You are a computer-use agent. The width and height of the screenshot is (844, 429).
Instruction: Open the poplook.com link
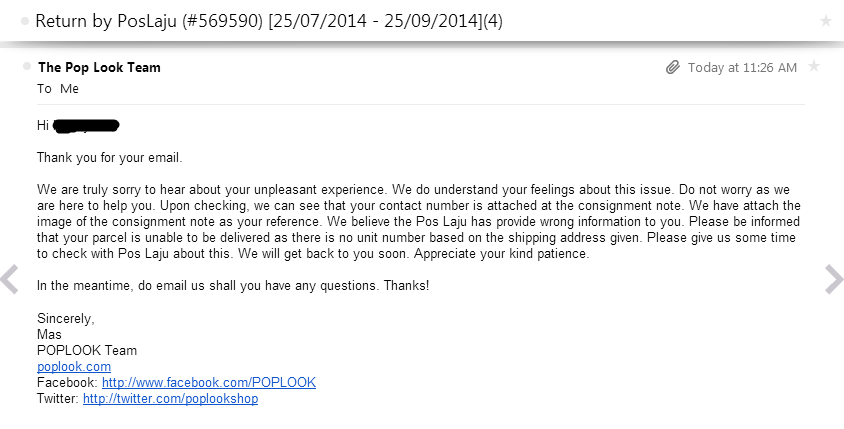pyautogui.click(x=74, y=367)
